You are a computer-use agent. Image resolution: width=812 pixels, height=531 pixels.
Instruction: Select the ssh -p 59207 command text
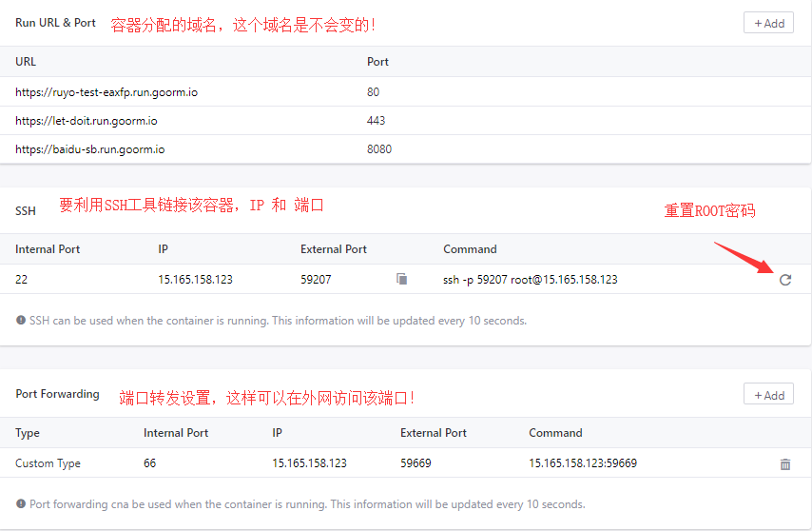531,280
